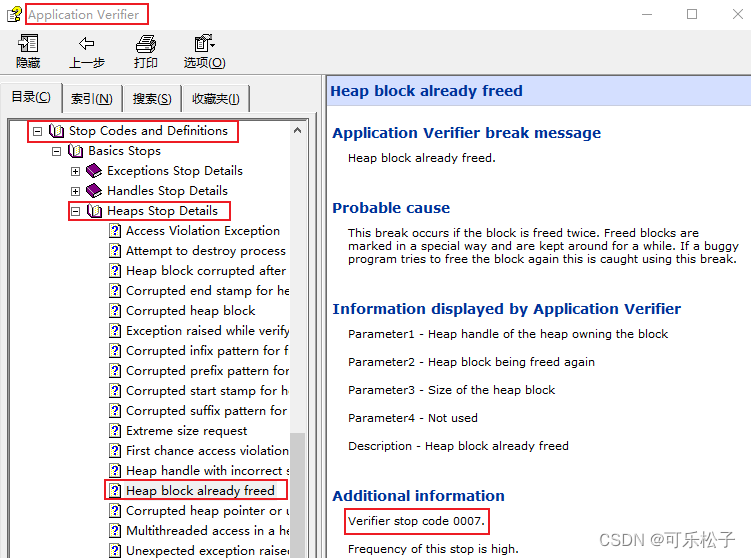The image size is (751, 558).
Task: Click the tree scrollbar up arrow
Action: coord(297,130)
